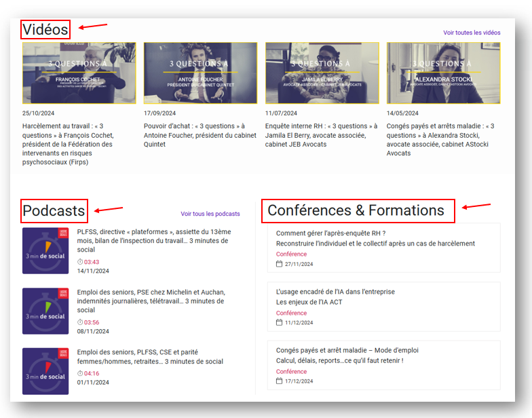Click calendar icon next to 17/12/2024
The height and width of the screenshot is (418, 532).
pyautogui.click(x=280, y=381)
